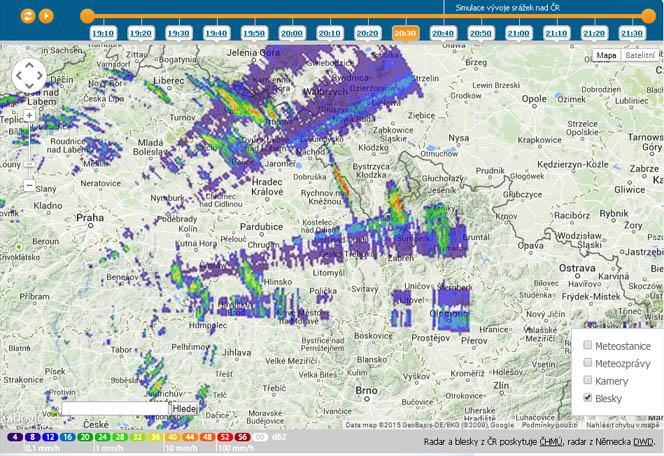Select the 19:30 time marker
The height and width of the screenshot is (456, 664).
click(179, 33)
